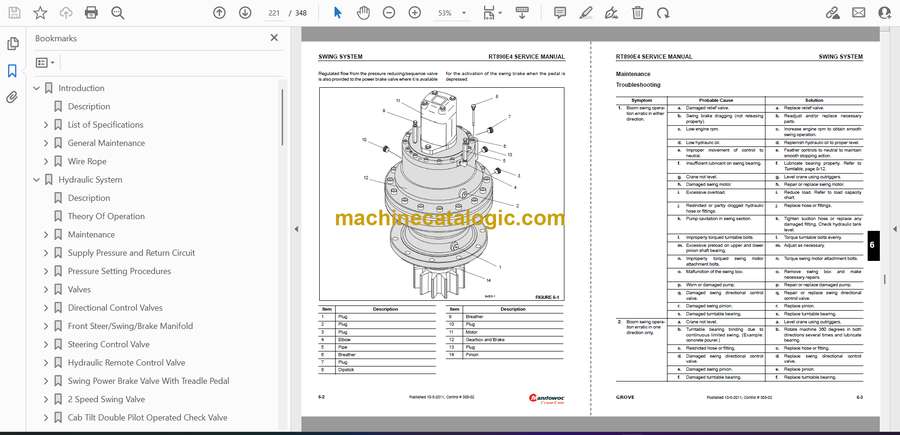Click the Save file icon
Viewport: 900px width, 435px height.
[x=14, y=13]
